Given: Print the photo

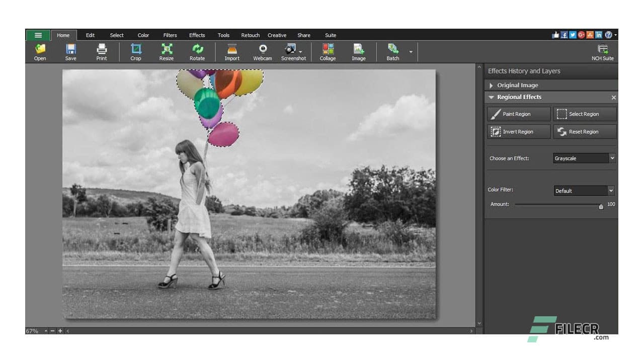Looking at the screenshot, I should tap(101, 52).
